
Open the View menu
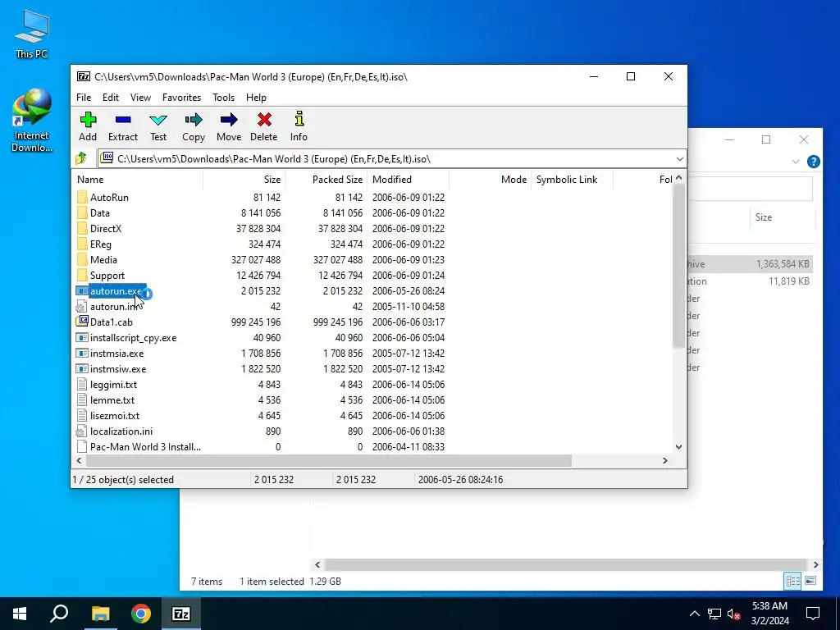point(140,98)
